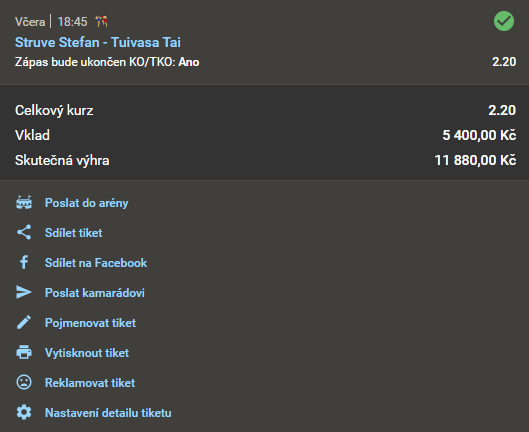Open Nastavení detailu tiketu

coord(108,413)
